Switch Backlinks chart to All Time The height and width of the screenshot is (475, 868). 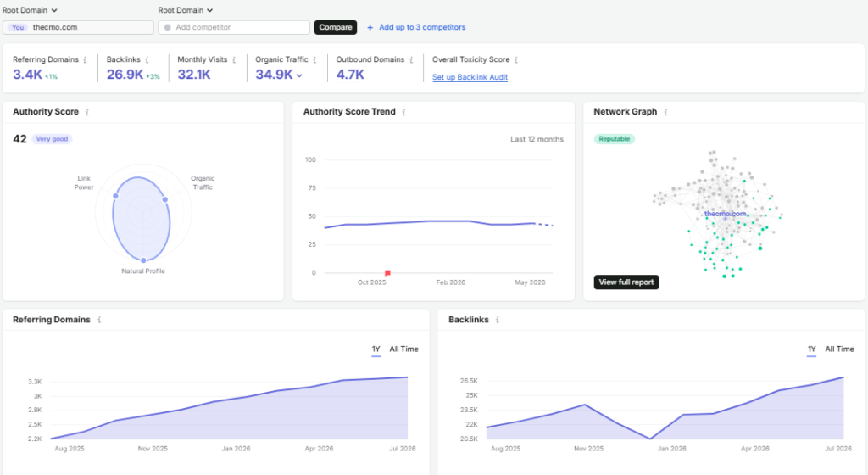click(x=839, y=349)
